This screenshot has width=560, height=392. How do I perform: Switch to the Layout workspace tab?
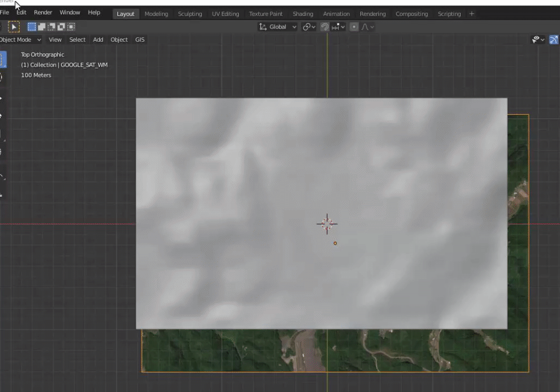pos(125,14)
